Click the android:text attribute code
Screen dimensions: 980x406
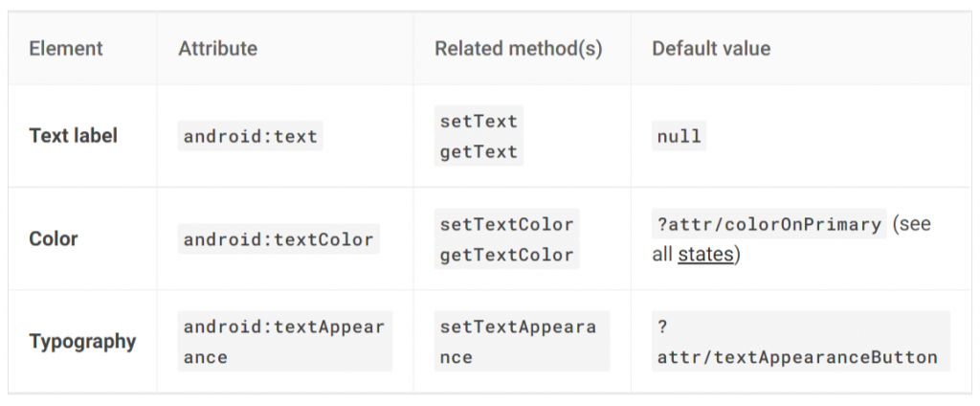point(250,136)
